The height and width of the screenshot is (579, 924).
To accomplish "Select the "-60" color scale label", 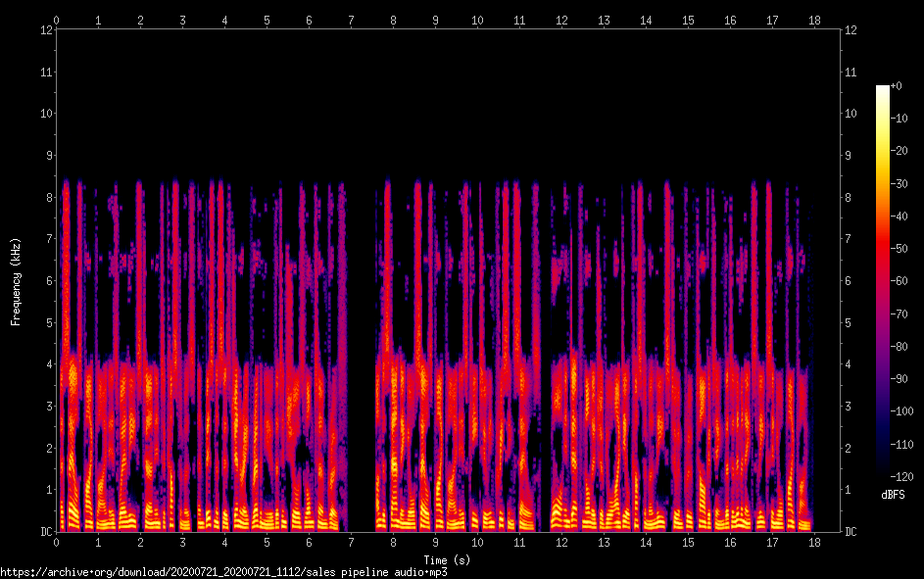I will 900,281.
